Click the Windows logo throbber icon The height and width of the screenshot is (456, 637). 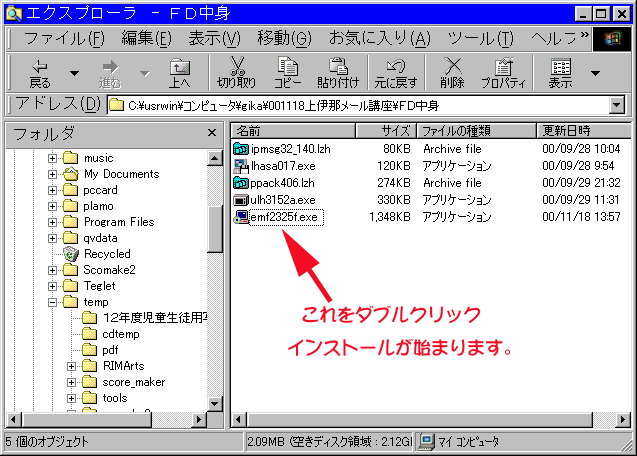[612, 39]
